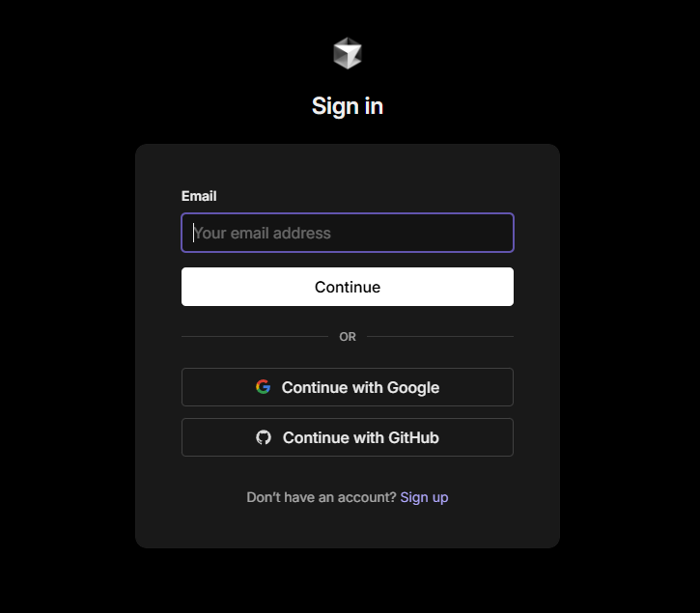Click the white Continue button
The height and width of the screenshot is (613, 700).
pyautogui.click(x=348, y=287)
